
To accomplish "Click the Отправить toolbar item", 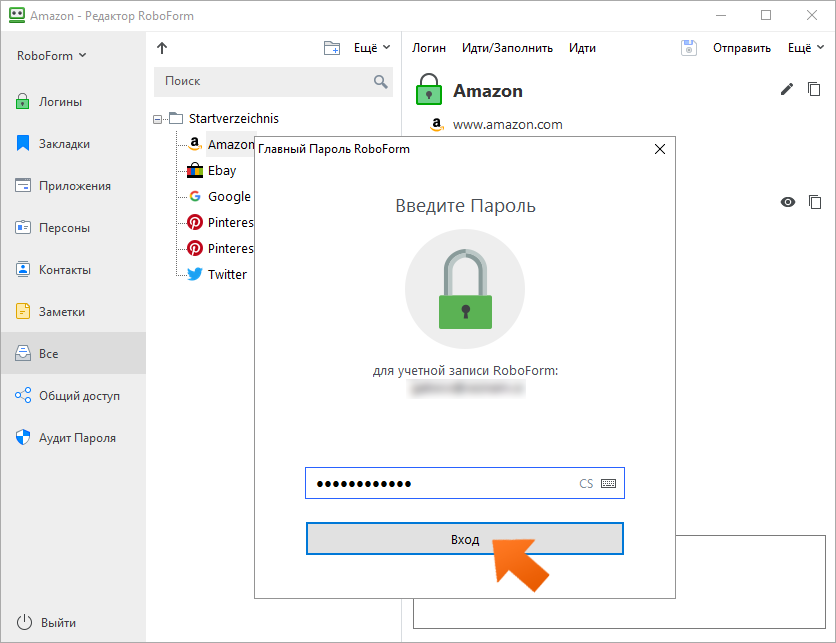I will pos(742,48).
